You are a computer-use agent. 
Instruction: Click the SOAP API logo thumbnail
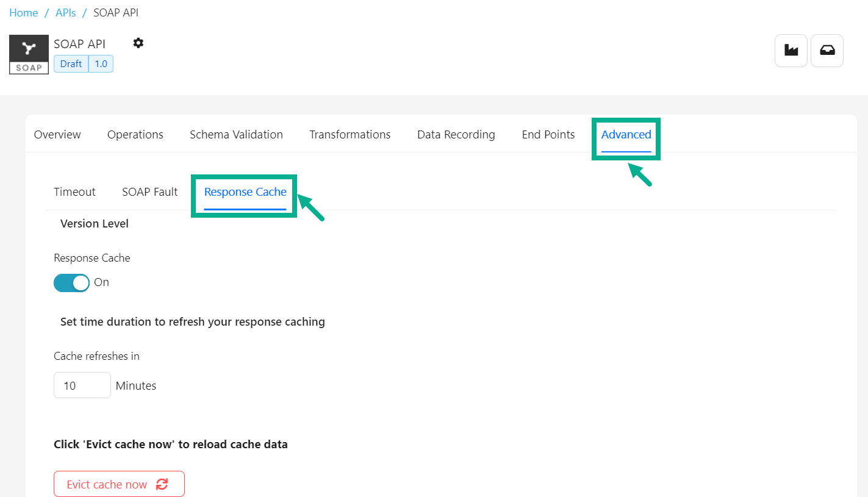pyautogui.click(x=29, y=54)
